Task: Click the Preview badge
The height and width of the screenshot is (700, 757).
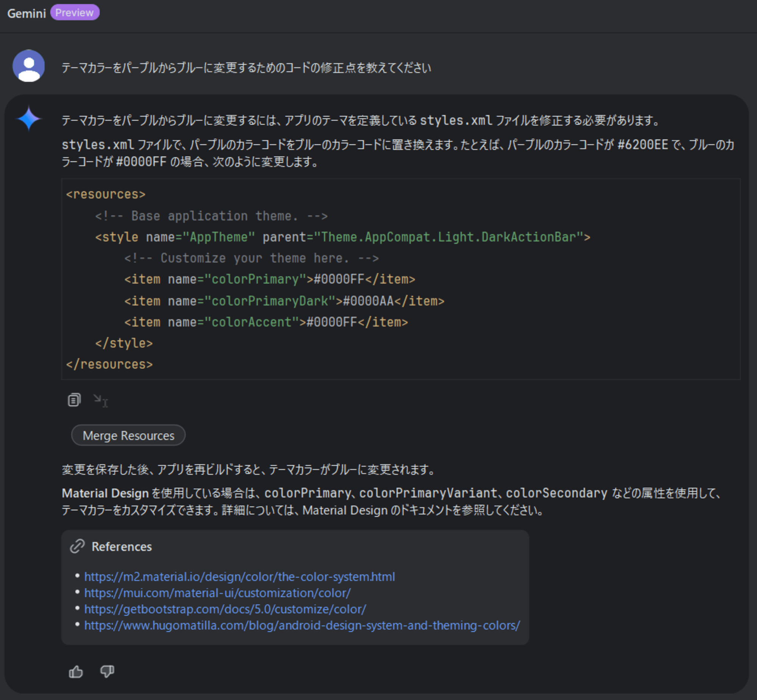Action: click(x=75, y=12)
